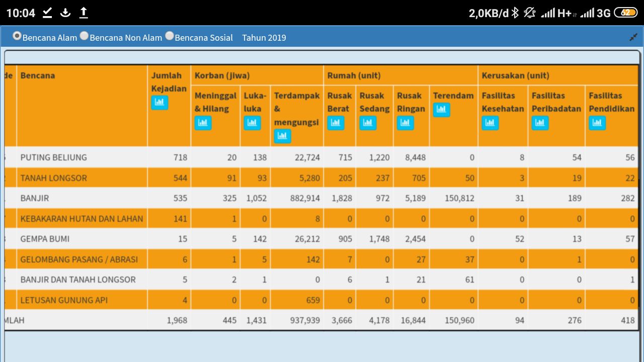Open Fasilitas Peribadatan chart icon
Image resolution: width=644 pixels, height=362 pixels.
pyautogui.click(x=540, y=123)
